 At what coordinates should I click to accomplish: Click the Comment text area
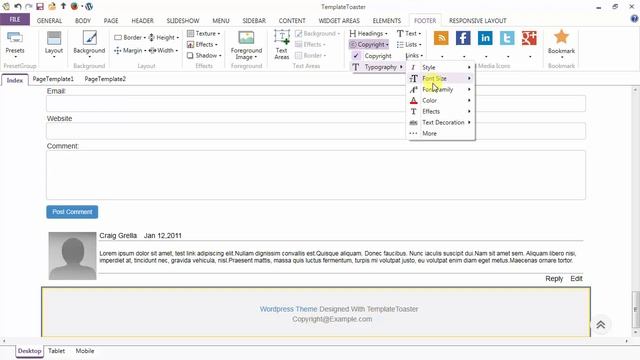tap(316, 175)
